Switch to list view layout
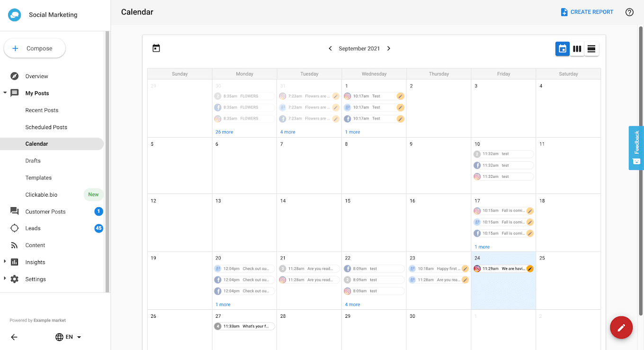The width and height of the screenshot is (644, 350). point(591,49)
